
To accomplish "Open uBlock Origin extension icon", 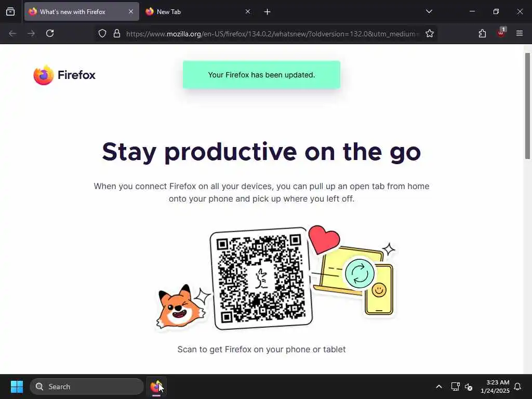I will click(x=501, y=33).
